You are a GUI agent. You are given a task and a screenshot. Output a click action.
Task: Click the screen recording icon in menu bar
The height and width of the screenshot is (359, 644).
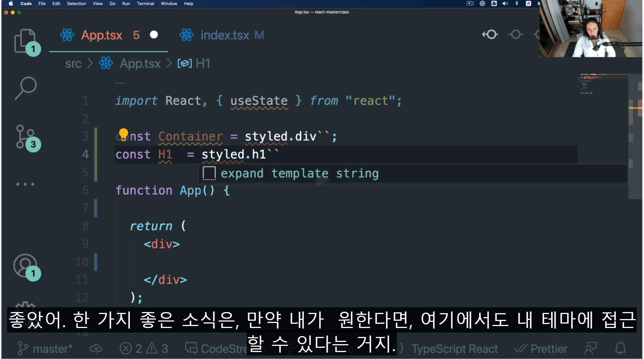(x=470, y=4)
